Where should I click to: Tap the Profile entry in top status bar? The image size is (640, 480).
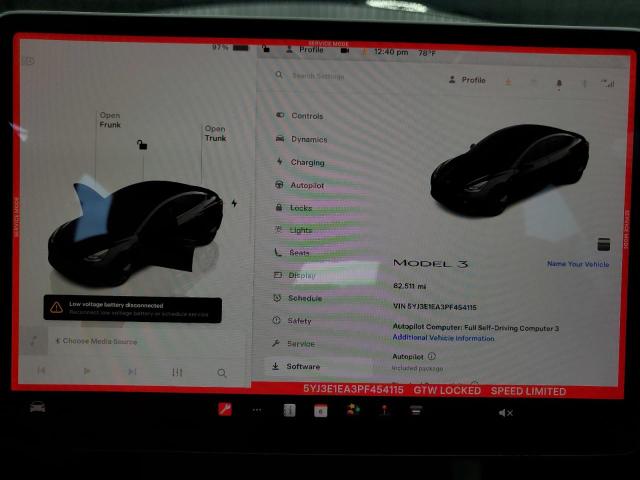(x=304, y=50)
